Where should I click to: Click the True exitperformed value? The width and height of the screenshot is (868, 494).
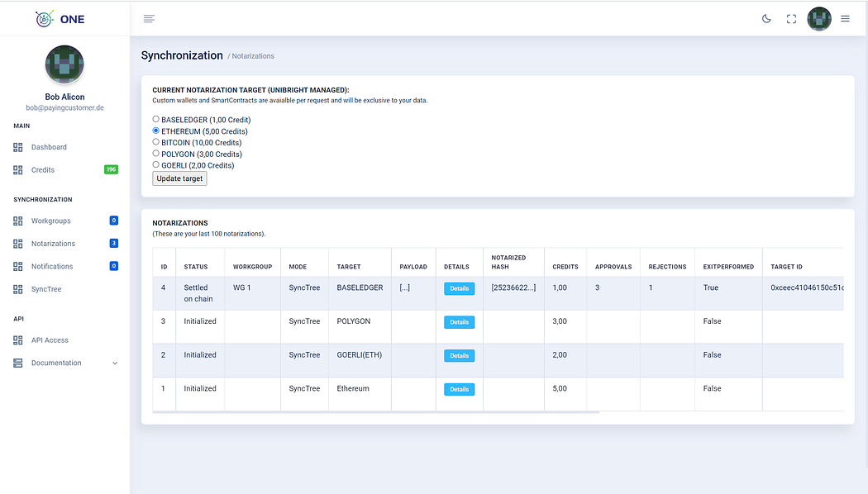click(711, 287)
